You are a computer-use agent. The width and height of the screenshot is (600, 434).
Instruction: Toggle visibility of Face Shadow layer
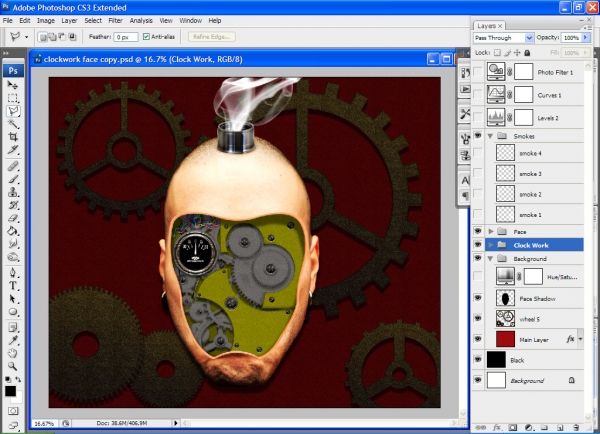[478, 298]
